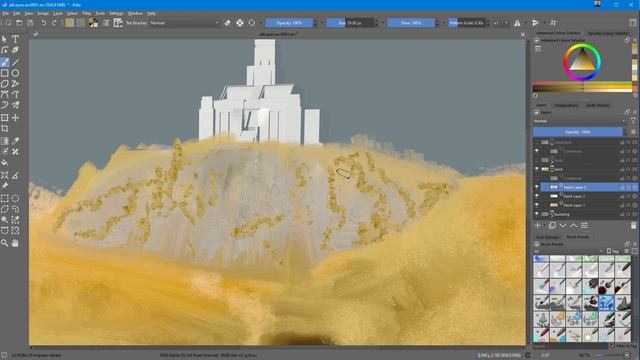Toggle the vertical mirror tool
Viewport: 640px width, 360px height.
535,23
